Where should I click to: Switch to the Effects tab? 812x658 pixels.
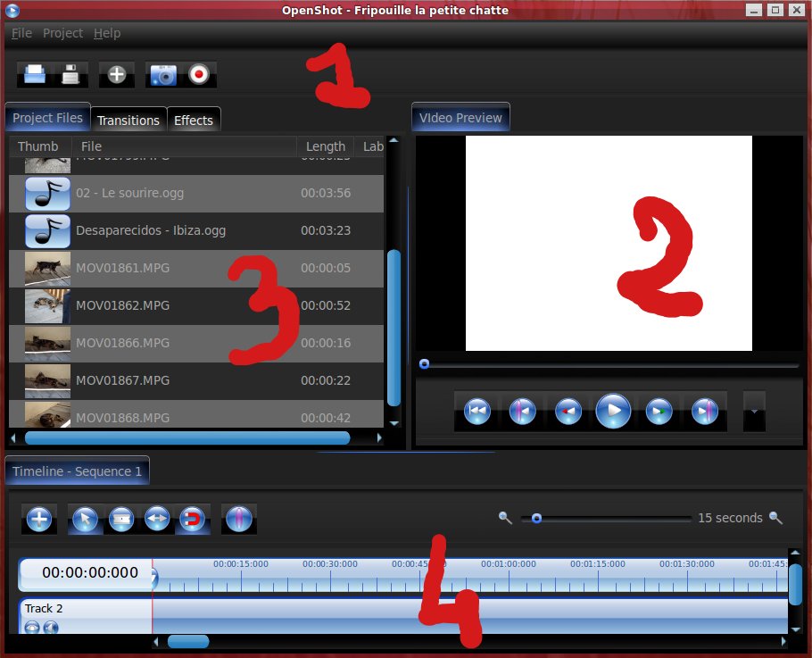click(x=194, y=120)
